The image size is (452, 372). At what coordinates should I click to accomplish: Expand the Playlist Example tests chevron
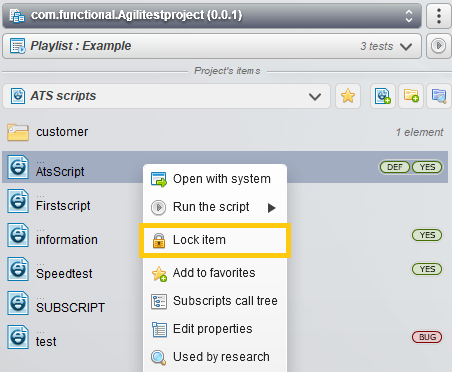pos(406,46)
